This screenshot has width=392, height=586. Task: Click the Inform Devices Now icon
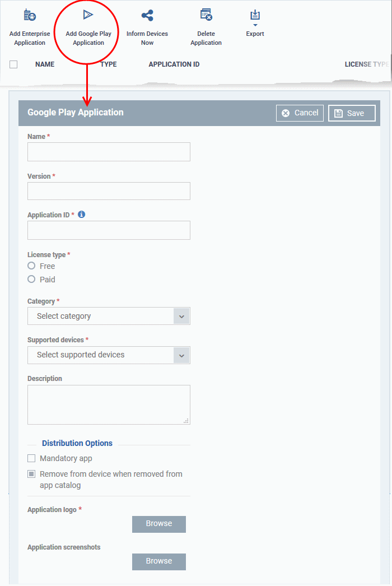click(147, 15)
